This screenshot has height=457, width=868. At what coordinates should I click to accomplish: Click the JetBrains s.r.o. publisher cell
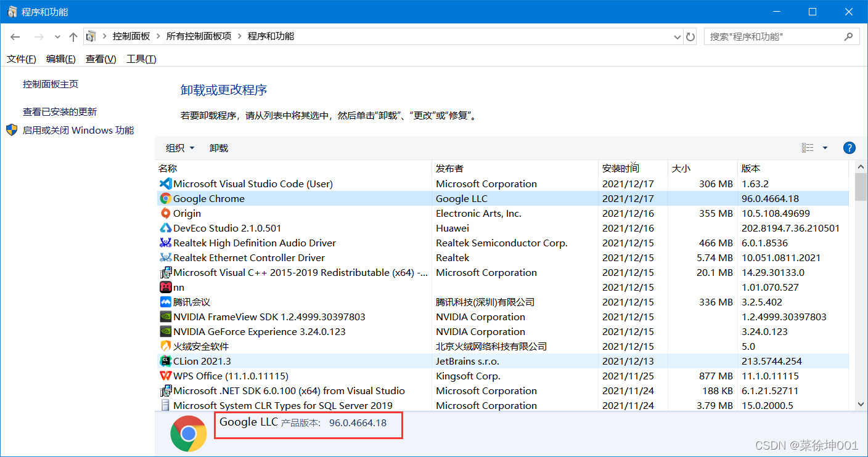467,361
